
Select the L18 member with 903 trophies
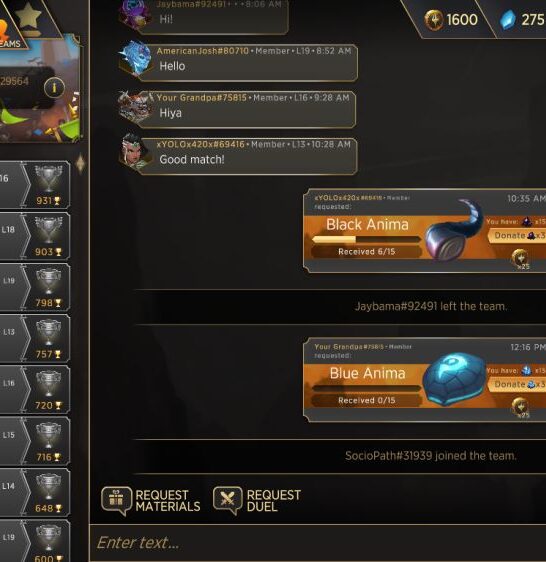coord(35,236)
